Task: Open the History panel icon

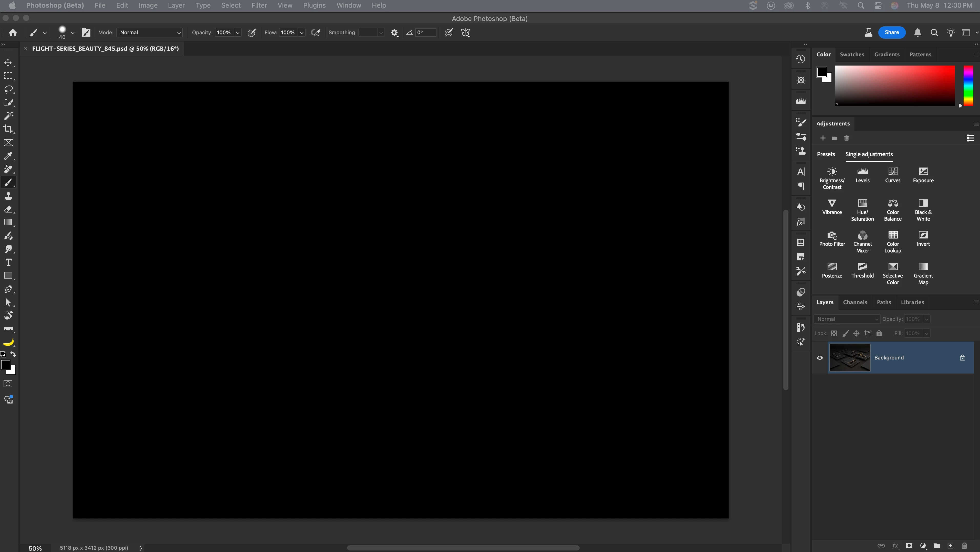Action: [800, 59]
